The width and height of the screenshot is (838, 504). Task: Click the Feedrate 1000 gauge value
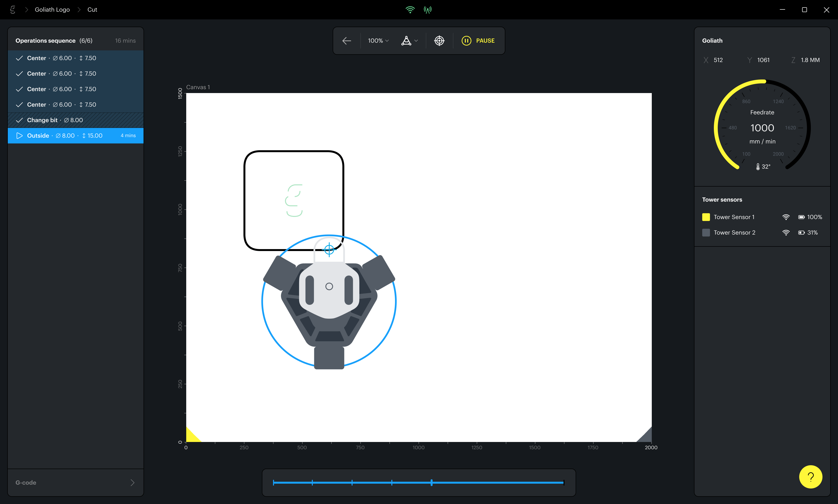tap(762, 128)
